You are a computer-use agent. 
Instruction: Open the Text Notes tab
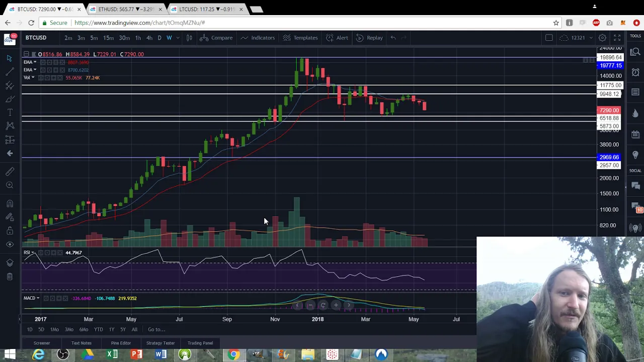click(82, 343)
